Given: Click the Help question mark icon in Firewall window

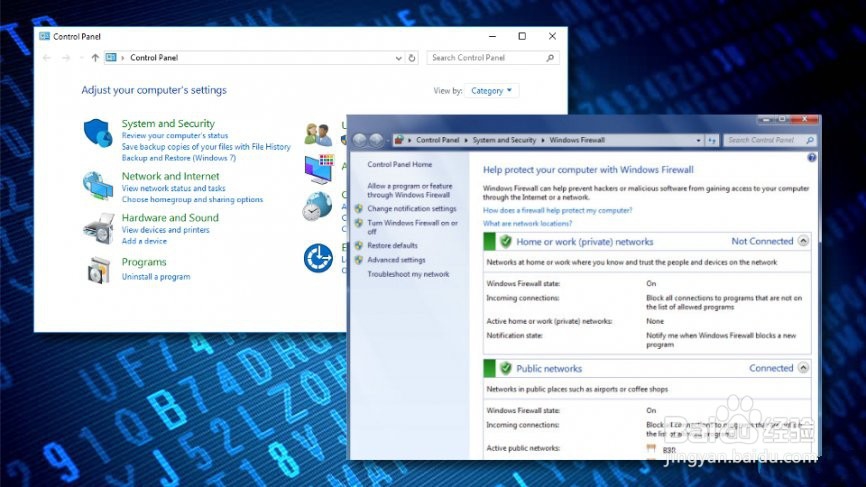Looking at the screenshot, I should click(x=811, y=157).
